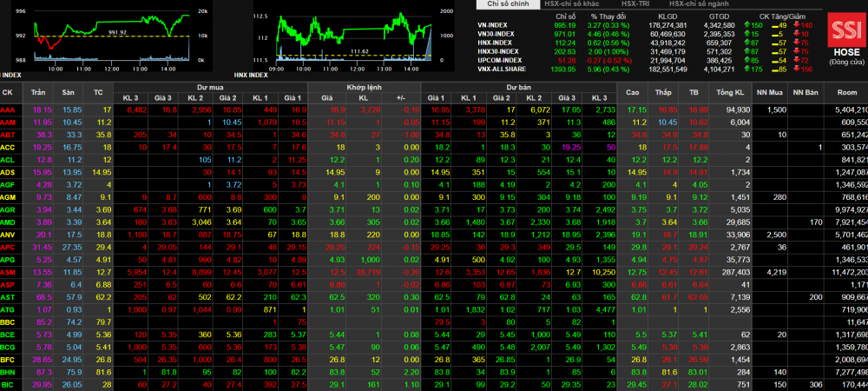
Task: Sort by the CK column header
Action: tap(8, 91)
